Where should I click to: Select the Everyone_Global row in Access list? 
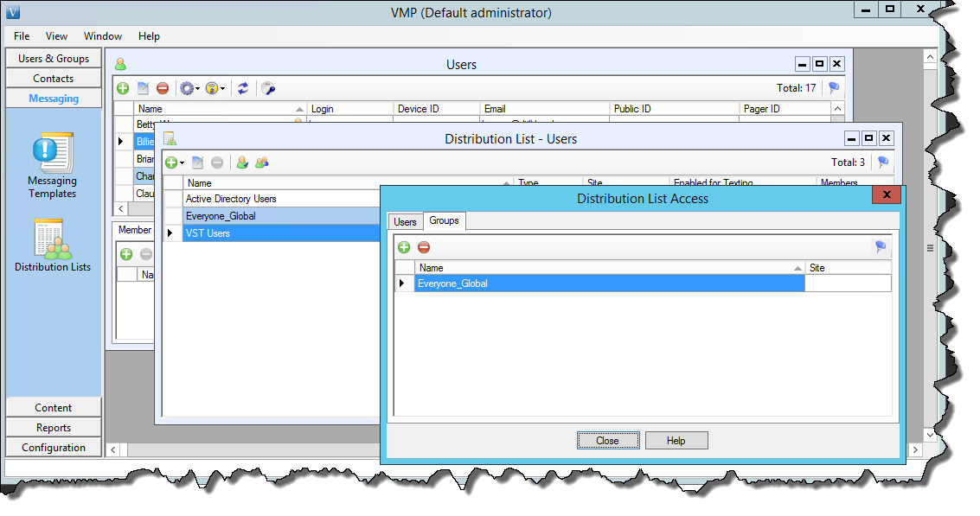[609, 283]
